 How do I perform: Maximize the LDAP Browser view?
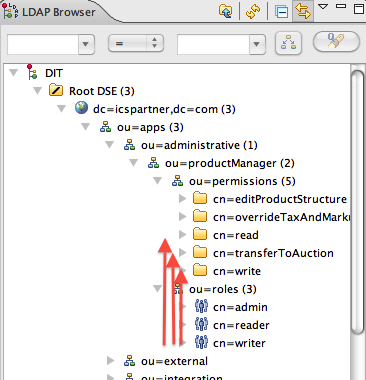(359, 8)
